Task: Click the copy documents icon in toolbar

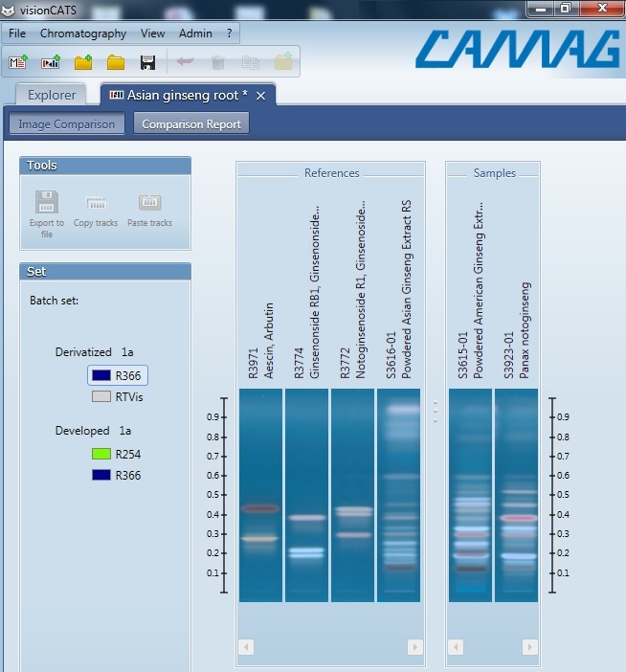Action: 250,62
